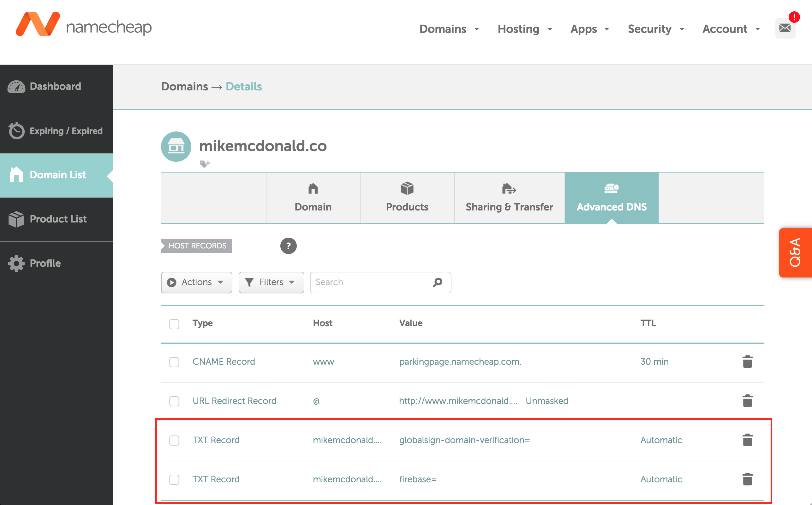Open the Filters dropdown

(x=271, y=282)
